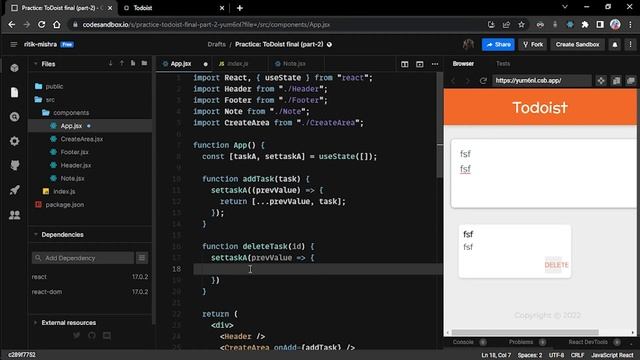Open the header more menu dots
Screen dimensions: 640x360
(630, 44)
